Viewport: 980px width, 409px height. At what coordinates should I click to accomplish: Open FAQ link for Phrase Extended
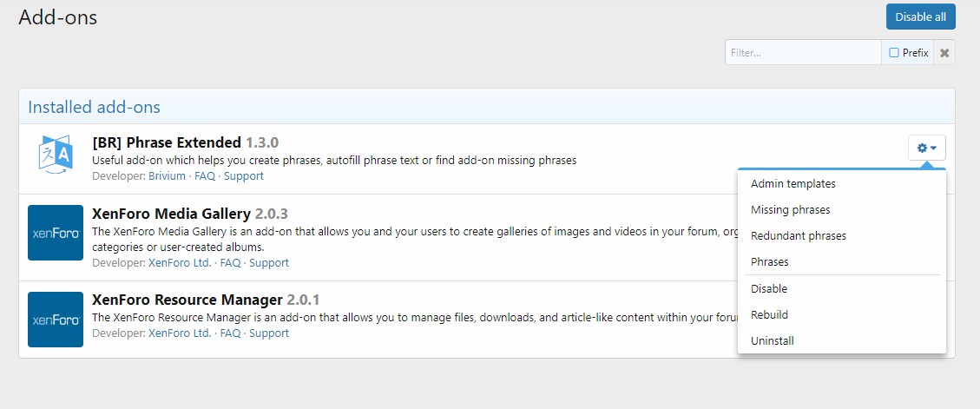coord(204,175)
